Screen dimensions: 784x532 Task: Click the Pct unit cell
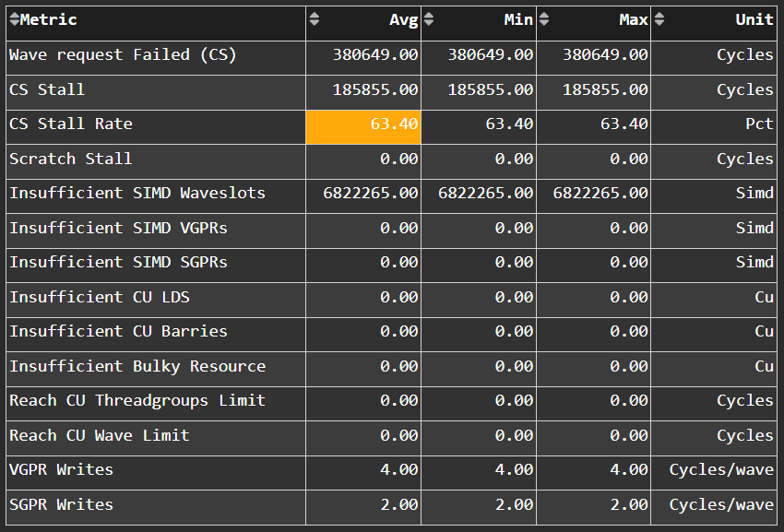[x=759, y=124]
